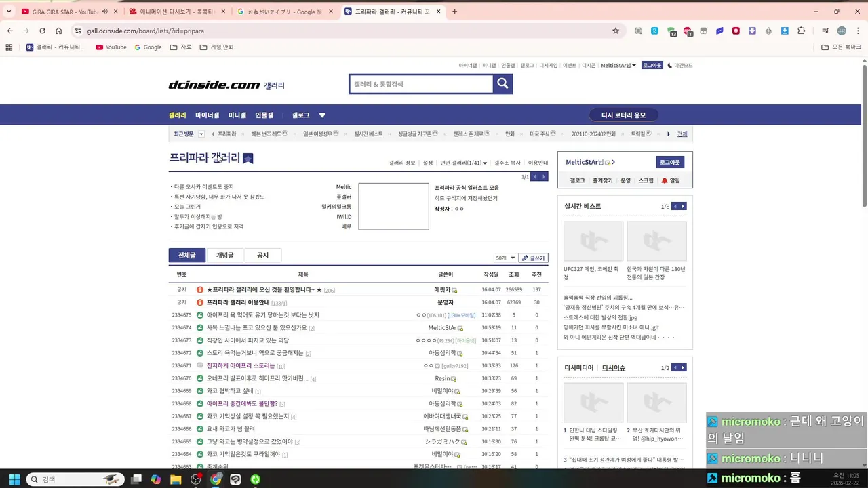Click the red bell 알림 icon
Viewport: 868px width, 488px height.
665,181
